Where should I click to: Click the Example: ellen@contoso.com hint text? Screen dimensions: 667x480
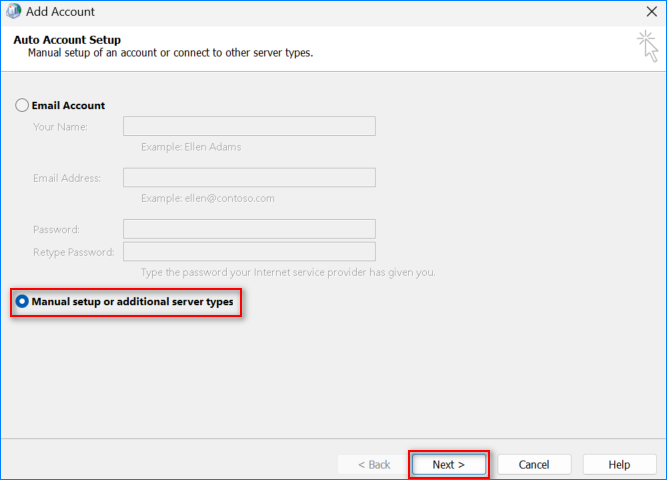[207, 198]
